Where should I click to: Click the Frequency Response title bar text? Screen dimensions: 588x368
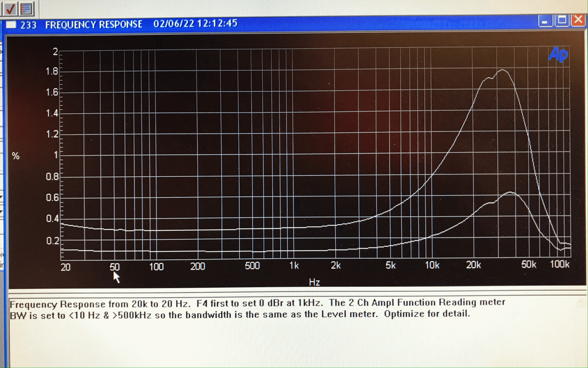pos(94,24)
